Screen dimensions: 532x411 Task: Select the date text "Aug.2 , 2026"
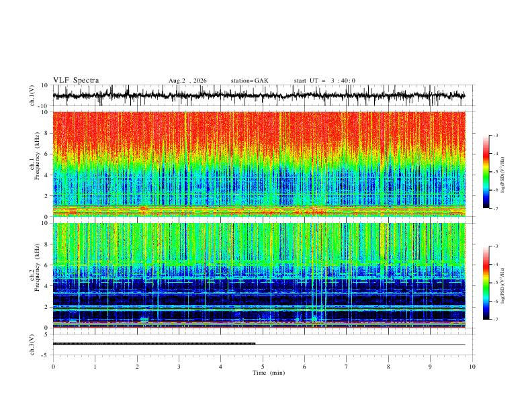click(x=187, y=81)
